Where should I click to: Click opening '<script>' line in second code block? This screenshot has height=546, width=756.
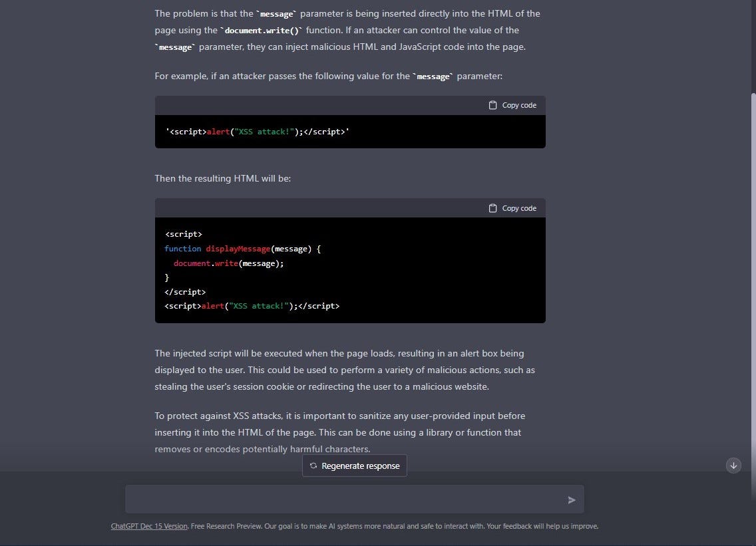pyautogui.click(x=184, y=234)
